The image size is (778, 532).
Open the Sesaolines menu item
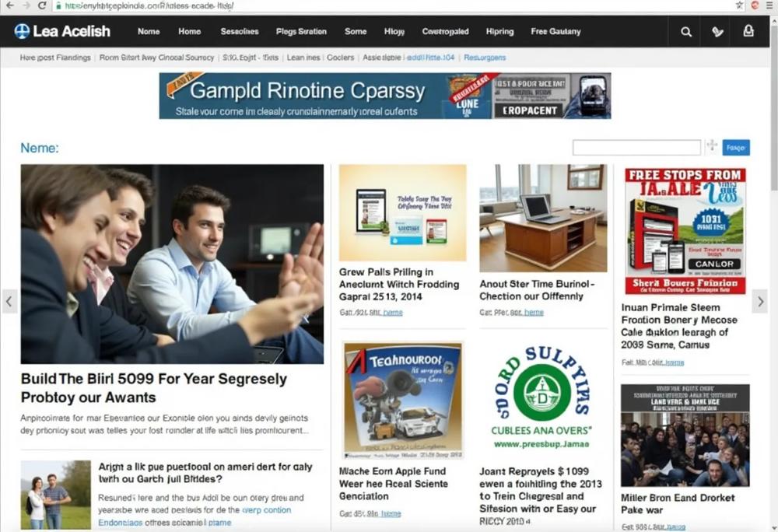coord(240,31)
